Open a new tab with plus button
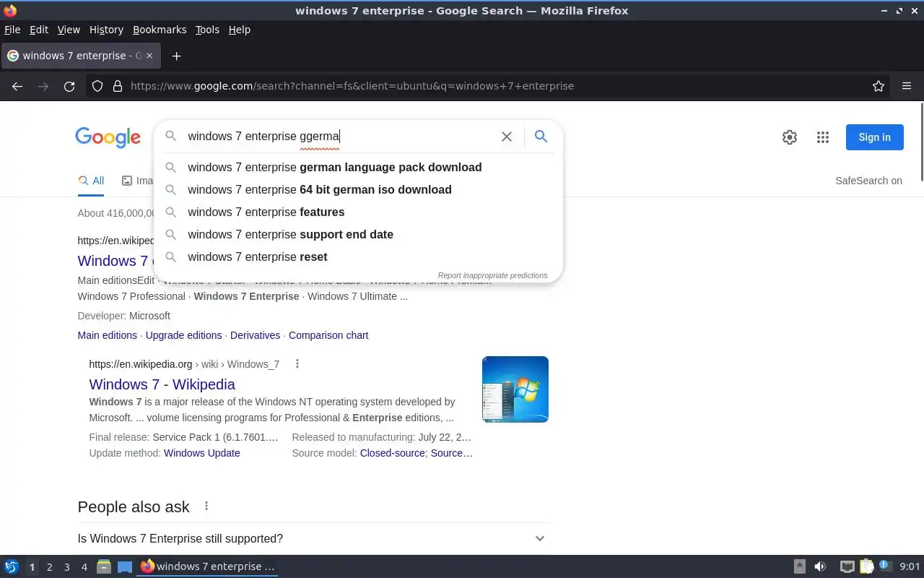This screenshot has width=924, height=578. [176, 56]
